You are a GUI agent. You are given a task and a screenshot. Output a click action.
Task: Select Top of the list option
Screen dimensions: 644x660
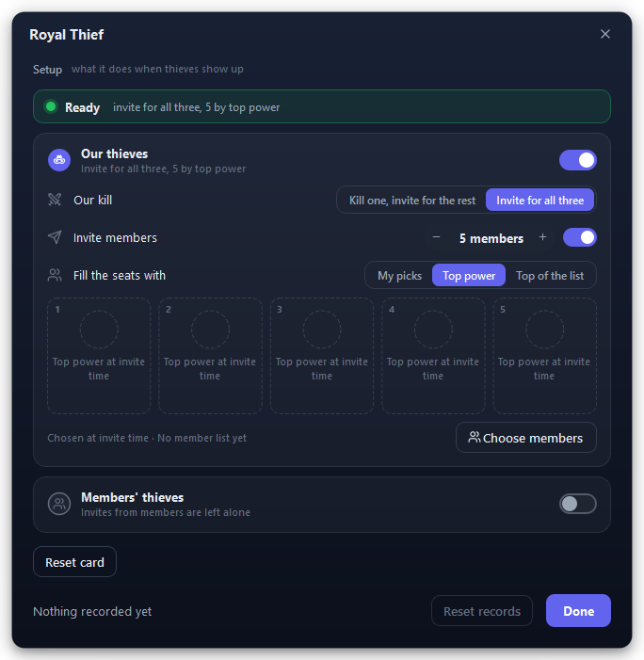(x=550, y=276)
